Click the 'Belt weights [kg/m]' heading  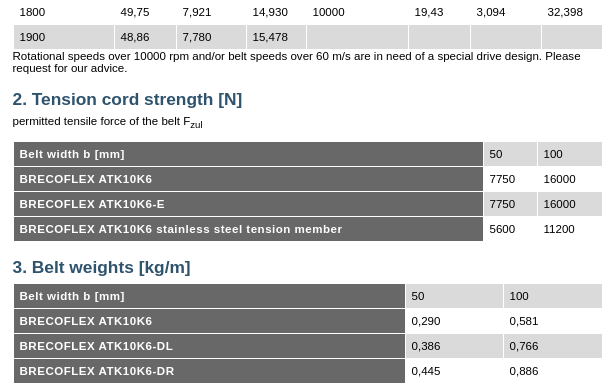pyautogui.click(x=101, y=268)
